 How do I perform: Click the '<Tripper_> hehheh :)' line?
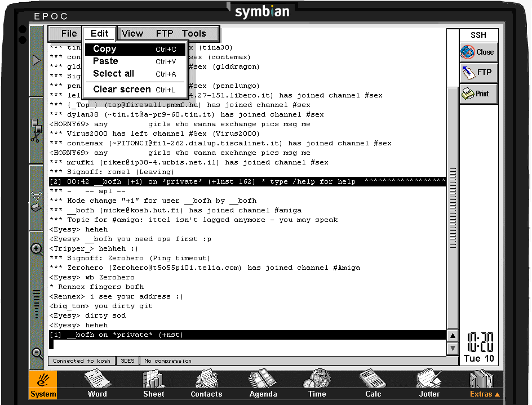pyautogui.click(x=94, y=248)
